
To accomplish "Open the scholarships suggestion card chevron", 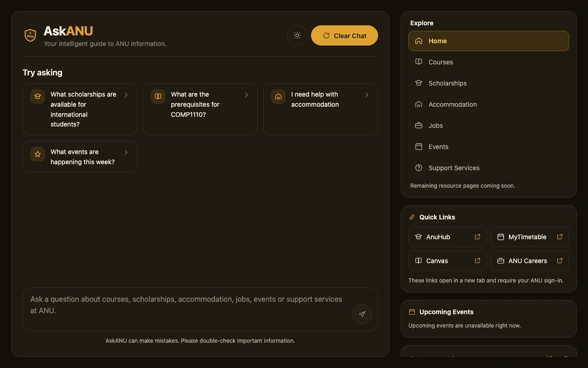I will tap(126, 95).
